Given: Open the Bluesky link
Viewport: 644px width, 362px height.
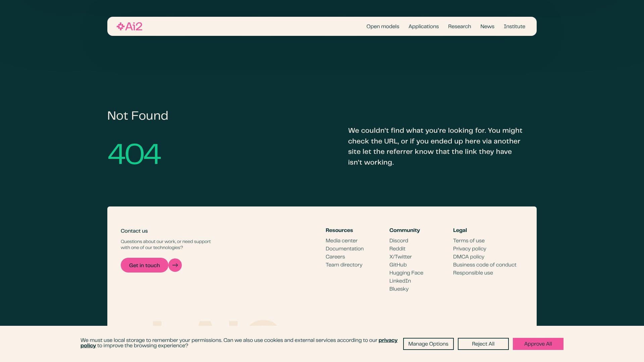Looking at the screenshot, I should pyautogui.click(x=399, y=289).
